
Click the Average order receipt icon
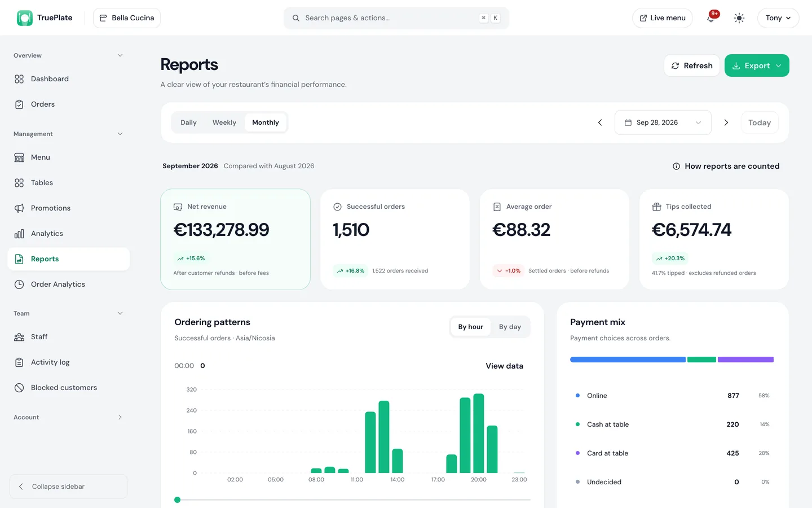pyautogui.click(x=497, y=207)
